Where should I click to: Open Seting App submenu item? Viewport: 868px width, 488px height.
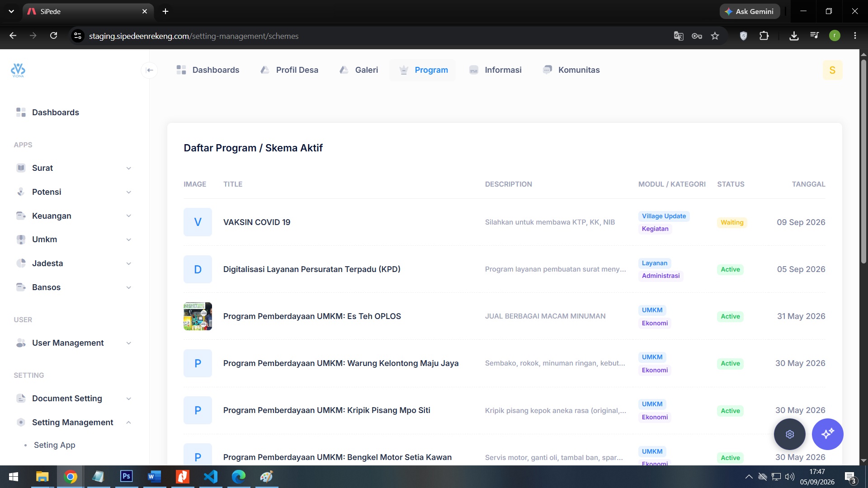coord(55,445)
